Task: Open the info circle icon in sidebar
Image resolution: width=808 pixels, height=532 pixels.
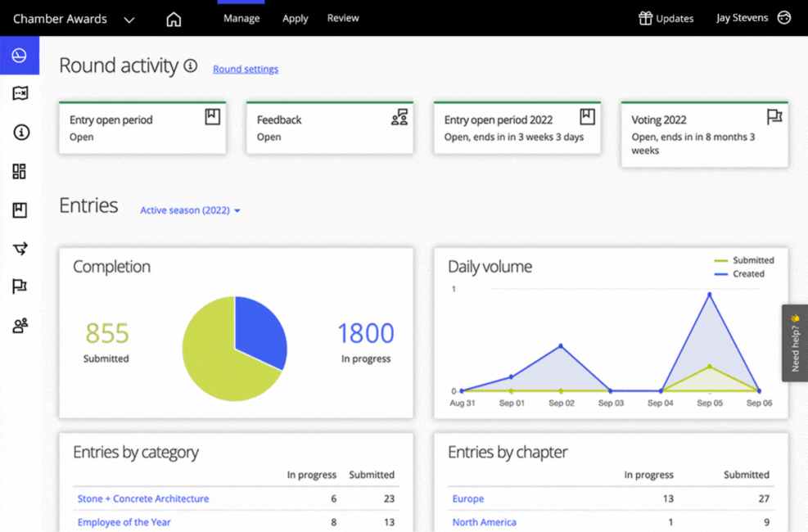Action: click(20, 133)
